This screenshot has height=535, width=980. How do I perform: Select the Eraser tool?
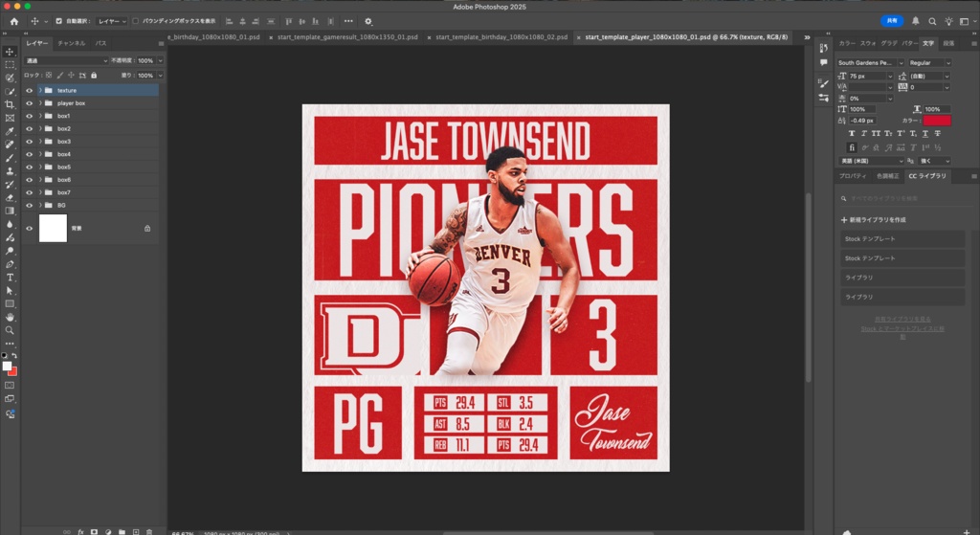10,197
